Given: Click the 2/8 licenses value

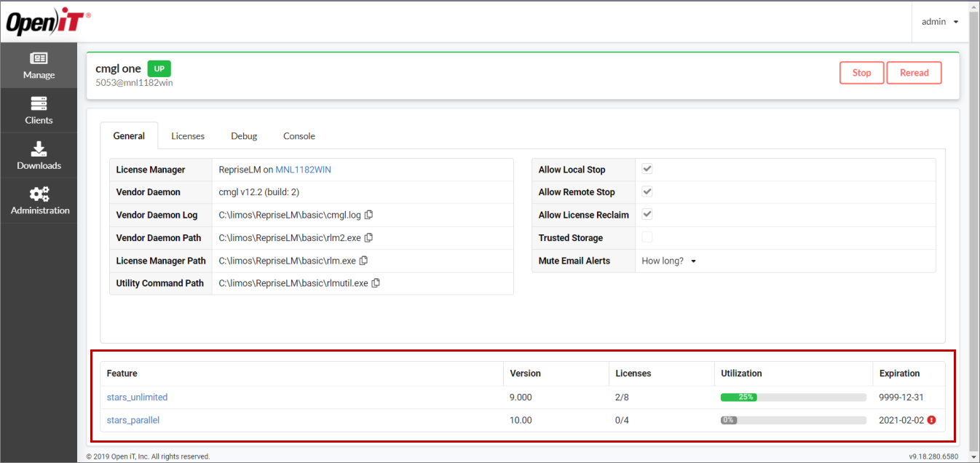Looking at the screenshot, I should (623, 397).
